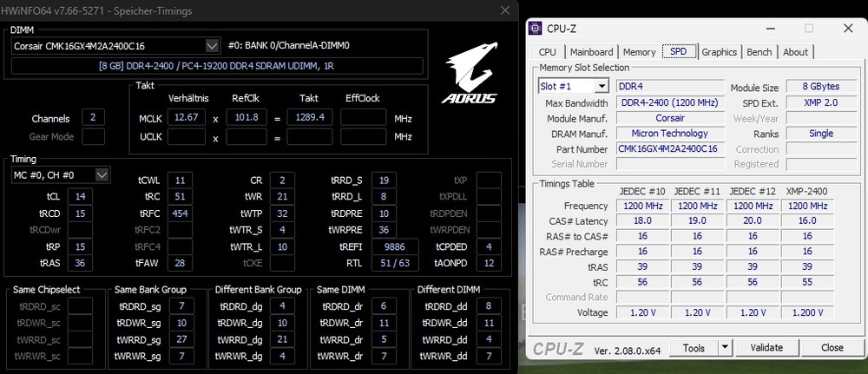Click the tCPDED value 4
The width and height of the screenshot is (868, 374).
click(x=489, y=246)
